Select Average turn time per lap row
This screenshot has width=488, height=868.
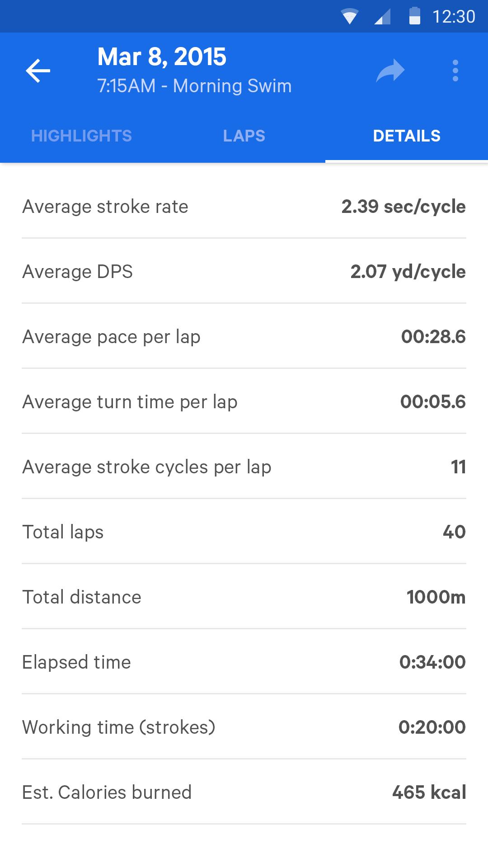click(x=244, y=402)
